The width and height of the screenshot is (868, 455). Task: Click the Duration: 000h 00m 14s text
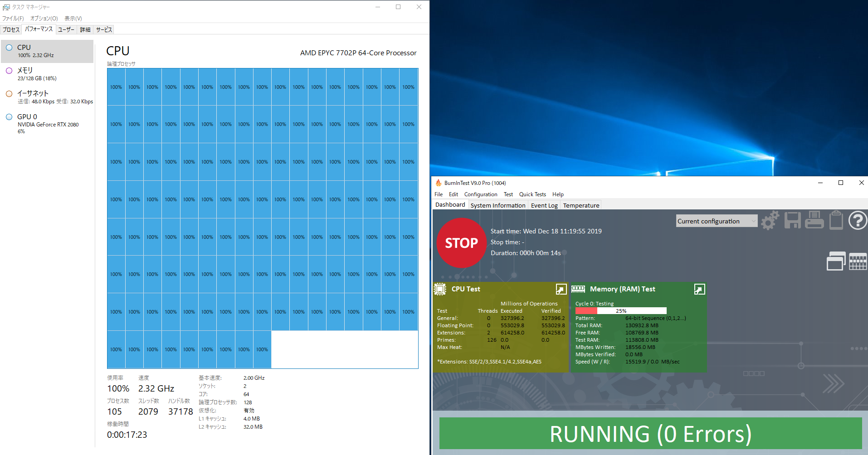(x=526, y=253)
